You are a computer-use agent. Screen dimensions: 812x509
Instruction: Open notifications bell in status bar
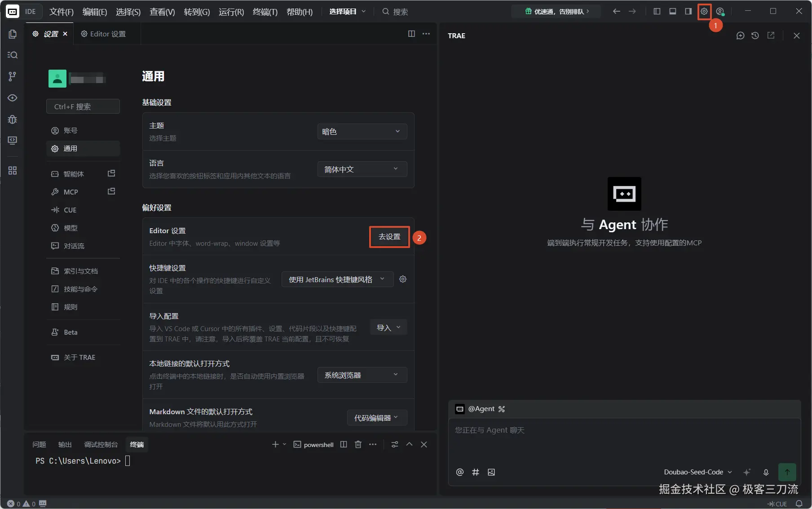tap(799, 504)
